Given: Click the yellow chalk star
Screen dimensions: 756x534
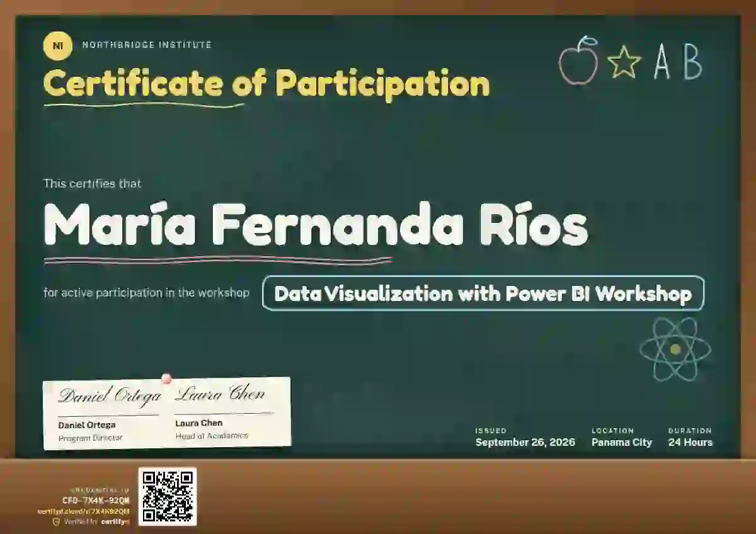Looking at the screenshot, I should pos(624,63).
